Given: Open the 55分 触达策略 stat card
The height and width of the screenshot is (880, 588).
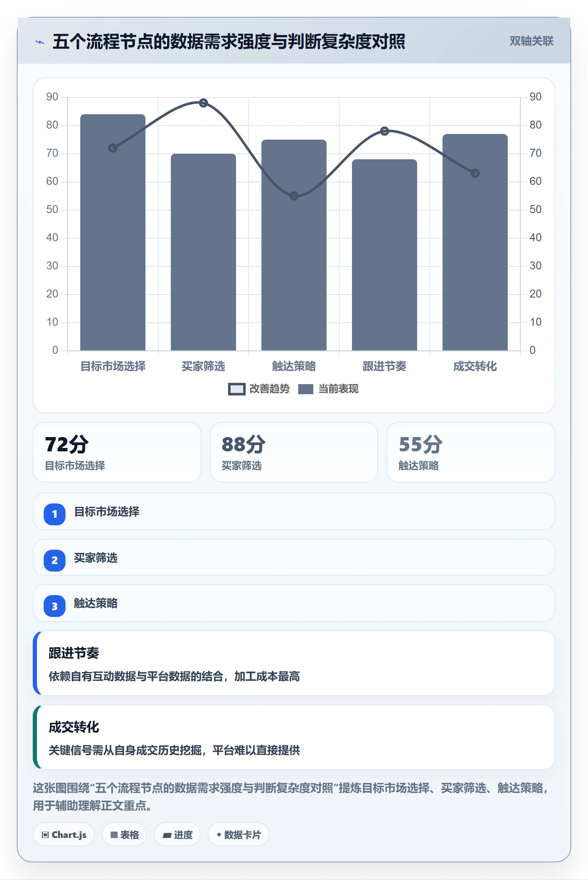Looking at the screenshot, I should (471, 452).
